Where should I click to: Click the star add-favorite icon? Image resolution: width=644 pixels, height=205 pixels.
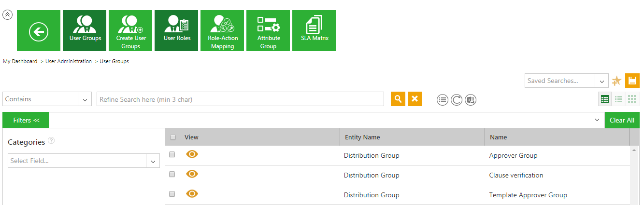point(616,81)
